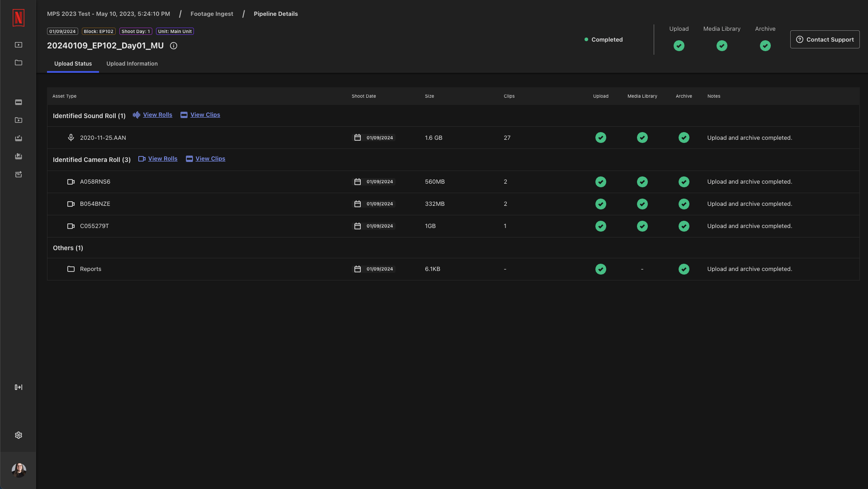The height and width of the screenshot is (489, 868).
Task: Click Media Library checkmark for B054BNZE
Action: [x=642, y=204]
